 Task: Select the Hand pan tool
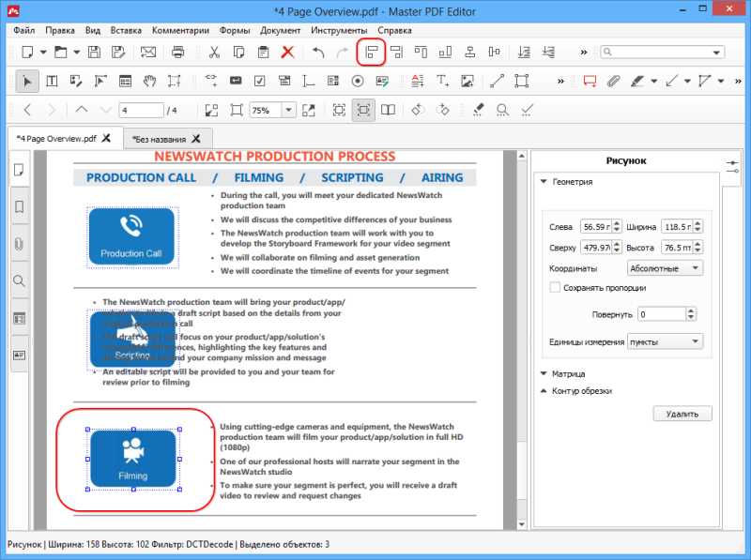point(149,81)
